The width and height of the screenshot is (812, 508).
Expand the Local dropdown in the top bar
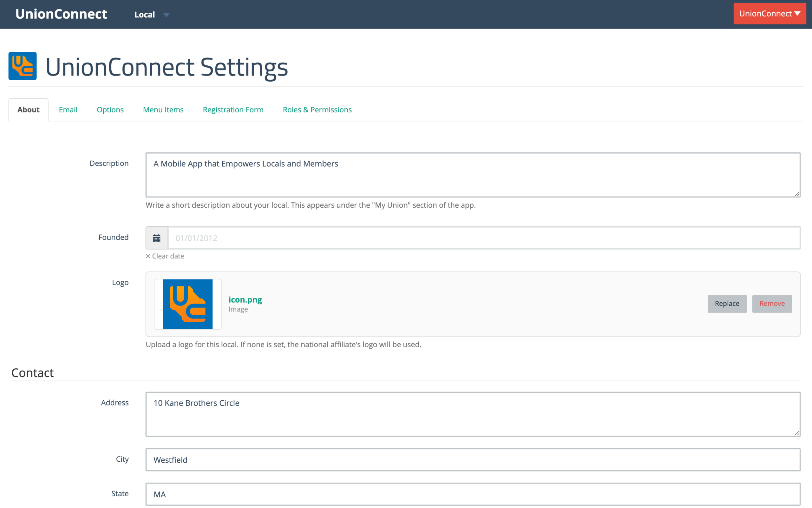[152, 15]
